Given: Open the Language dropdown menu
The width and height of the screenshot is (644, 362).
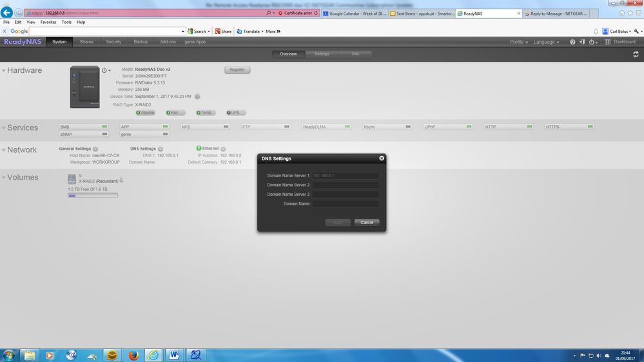Looking at the screenshot, I should (546, 42).
